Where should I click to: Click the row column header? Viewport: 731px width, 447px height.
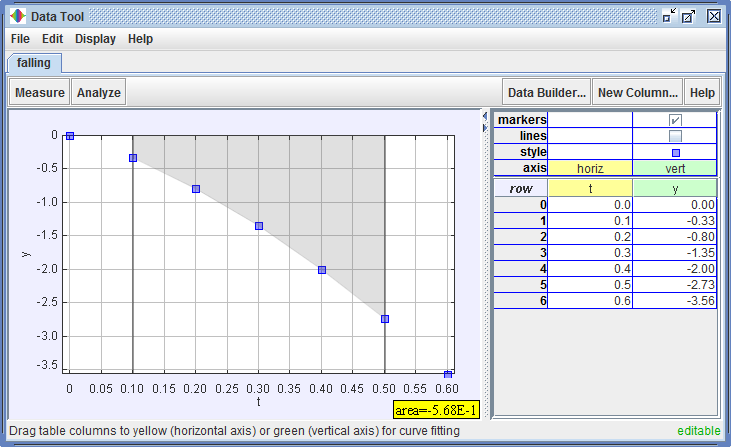(x=521, y=188)
